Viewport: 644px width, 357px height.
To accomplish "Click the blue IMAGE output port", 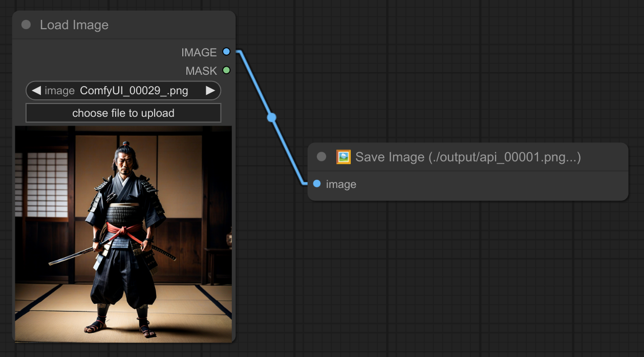I will (x=226, y=52).
